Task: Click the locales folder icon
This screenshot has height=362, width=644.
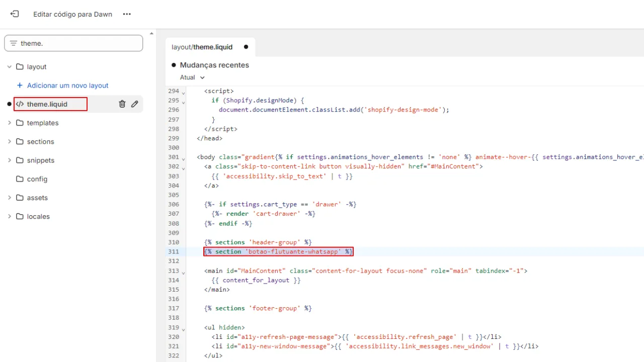Action: [x=20, y=217]
